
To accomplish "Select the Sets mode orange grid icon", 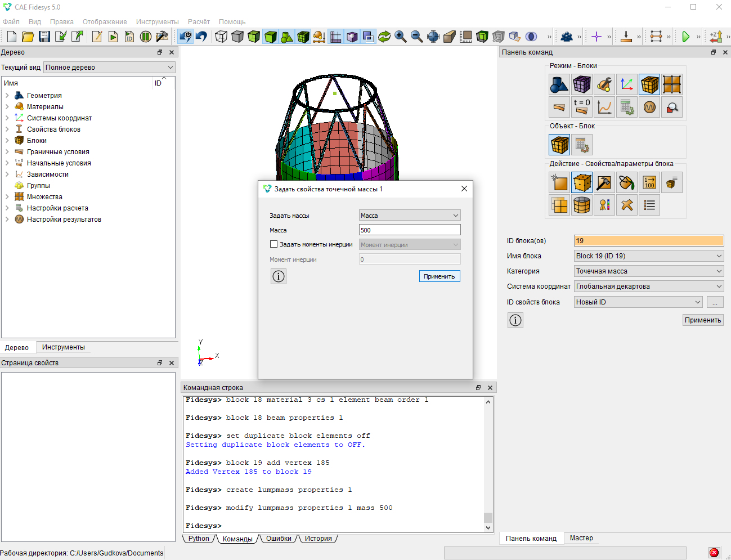I will click(672, 84).
